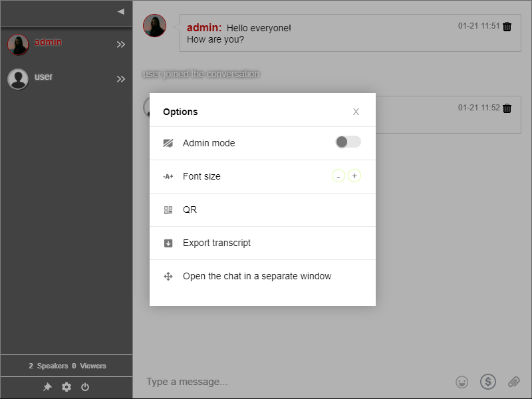Click the admin avatar in the speakers list
This screenshot has width=532, height=399.
(x=18, y=45)
